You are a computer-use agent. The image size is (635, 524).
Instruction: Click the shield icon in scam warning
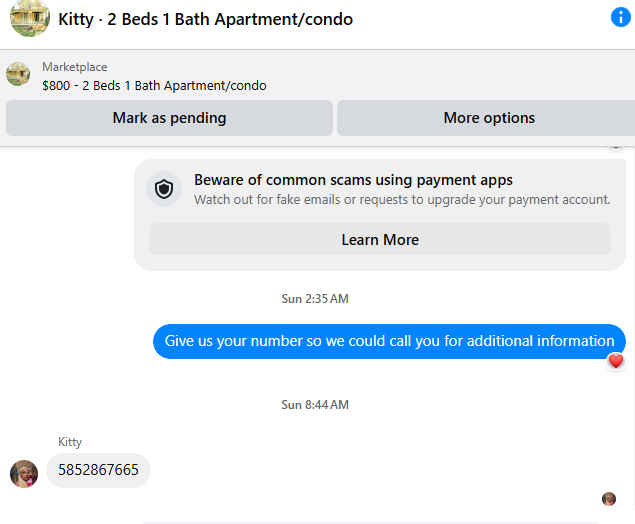point(164,189)
